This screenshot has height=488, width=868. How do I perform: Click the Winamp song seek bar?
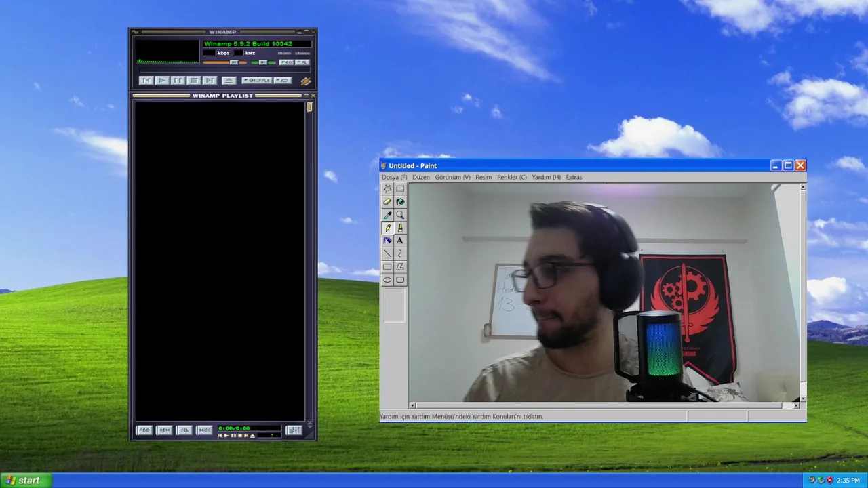click(x=224, y=70)
